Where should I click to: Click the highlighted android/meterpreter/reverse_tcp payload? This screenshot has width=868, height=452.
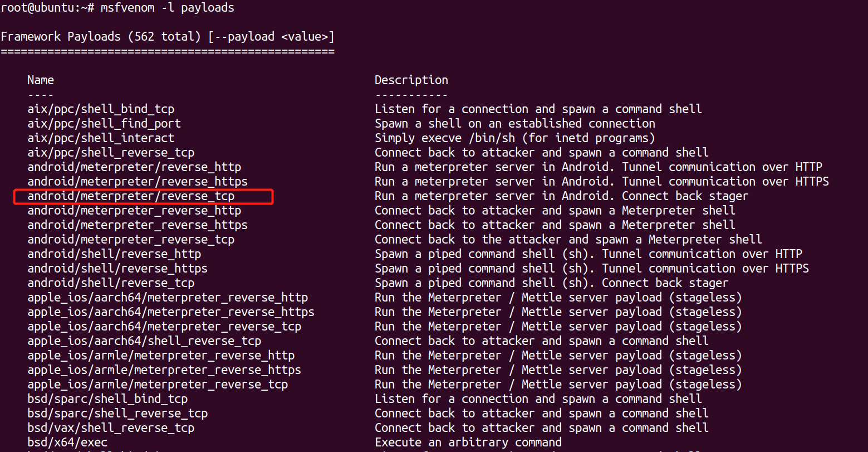(131, 196)
